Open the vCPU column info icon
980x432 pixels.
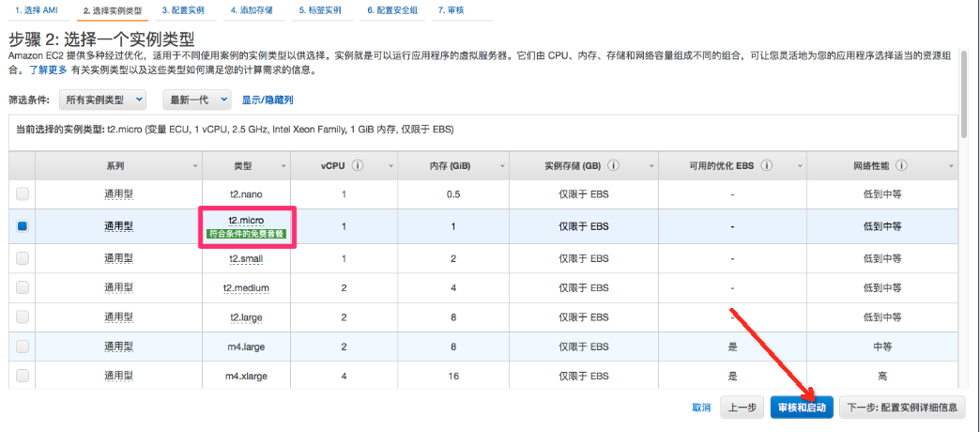(x=358, y=165)
